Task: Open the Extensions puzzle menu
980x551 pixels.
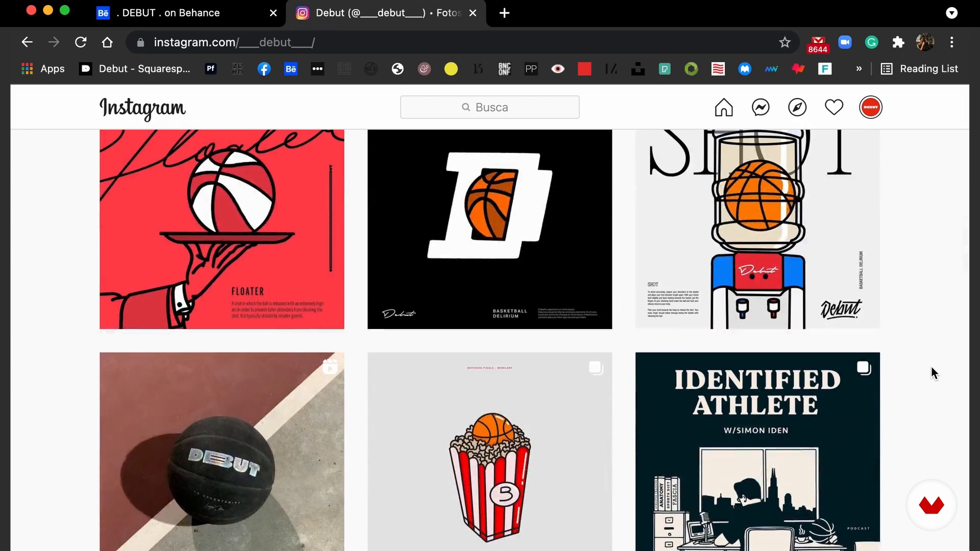Action: point(898,42)
